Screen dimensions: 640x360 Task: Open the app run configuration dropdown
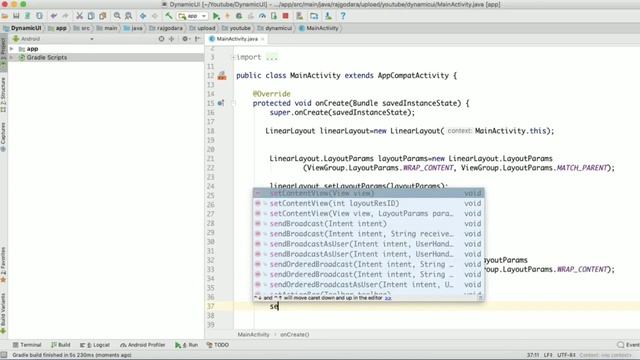(193, 16)
